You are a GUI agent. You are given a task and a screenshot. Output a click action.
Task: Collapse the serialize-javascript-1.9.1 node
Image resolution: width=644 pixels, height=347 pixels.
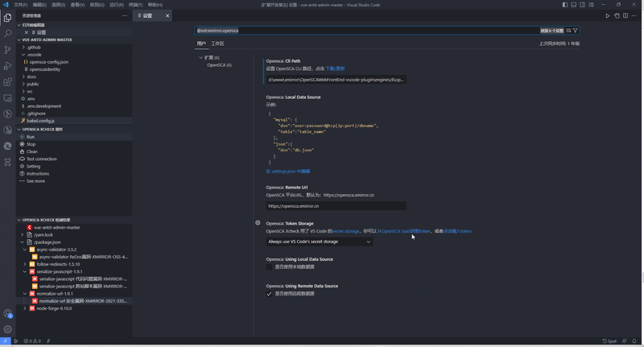click(x=24, y=271)
